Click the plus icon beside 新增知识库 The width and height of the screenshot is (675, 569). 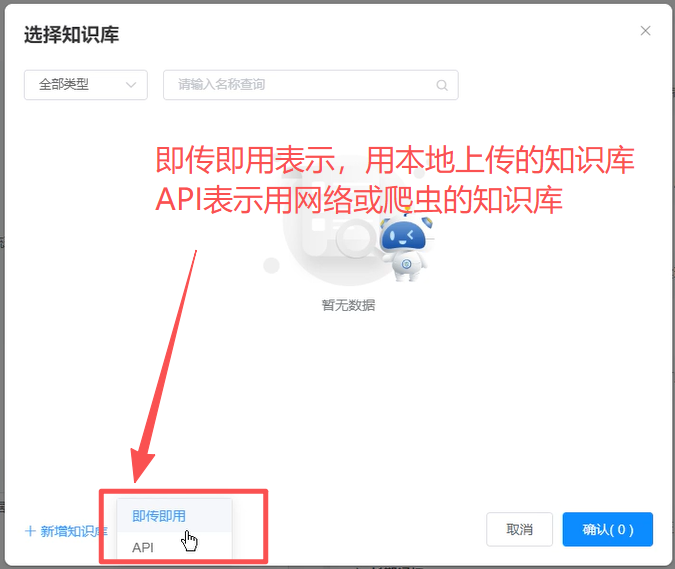coord(30,531)
